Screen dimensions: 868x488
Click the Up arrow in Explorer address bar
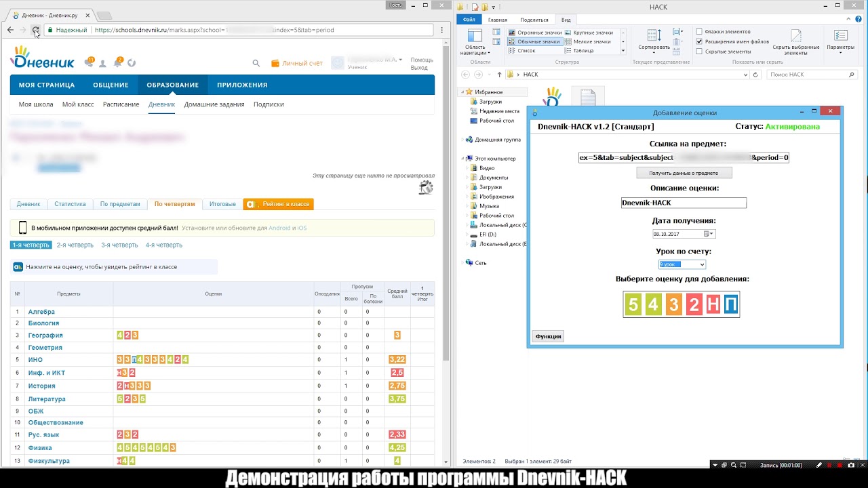[499, 75]
